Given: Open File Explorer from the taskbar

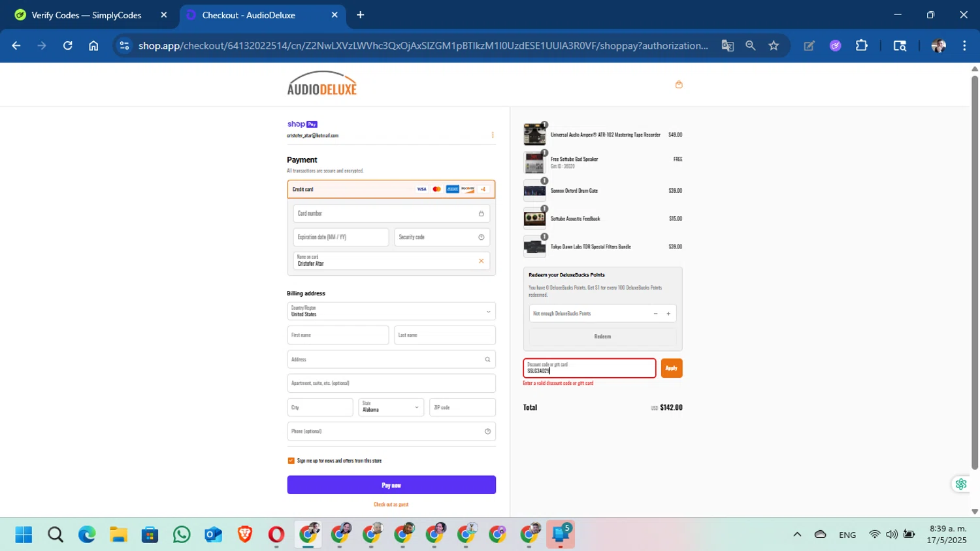Looking at the screenshot, I should point(118,535).
